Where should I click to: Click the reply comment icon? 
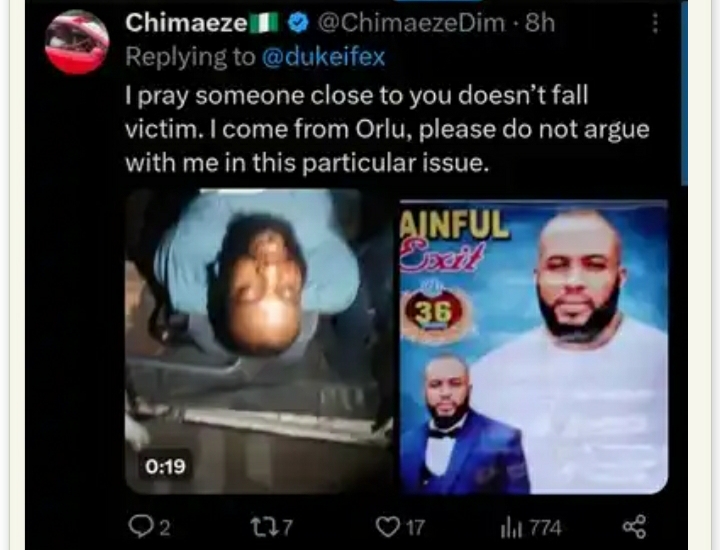[140, 526]
